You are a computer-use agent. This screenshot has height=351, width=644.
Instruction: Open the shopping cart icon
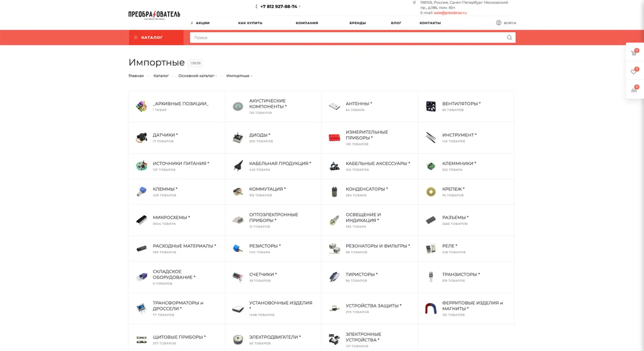tap(634, 53)
